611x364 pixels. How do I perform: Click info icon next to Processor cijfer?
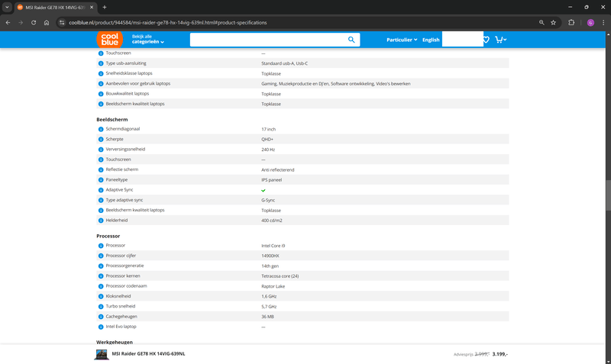tap(101, 256)
